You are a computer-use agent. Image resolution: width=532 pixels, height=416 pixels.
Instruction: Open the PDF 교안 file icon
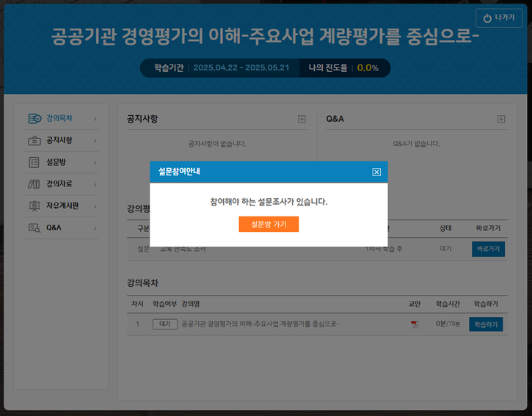click(x=415, y=324)
